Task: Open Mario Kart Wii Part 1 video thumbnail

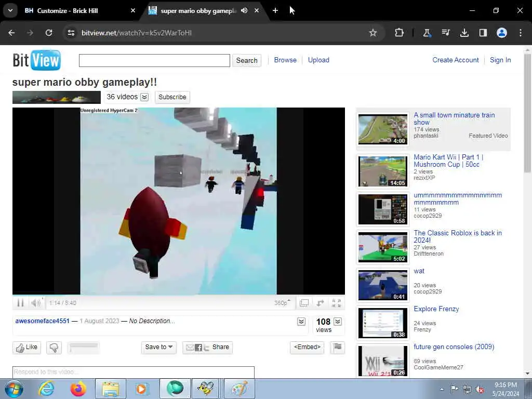Action: click(383, 171)
